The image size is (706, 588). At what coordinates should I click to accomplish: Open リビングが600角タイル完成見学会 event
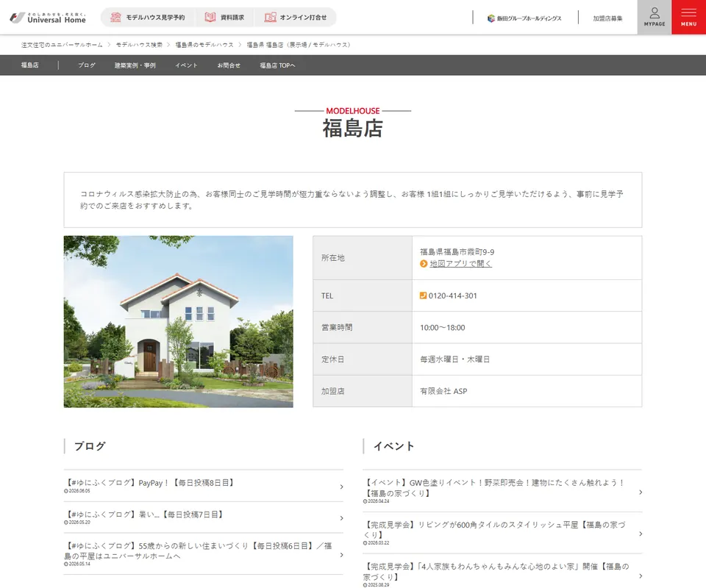coord(494,529)
